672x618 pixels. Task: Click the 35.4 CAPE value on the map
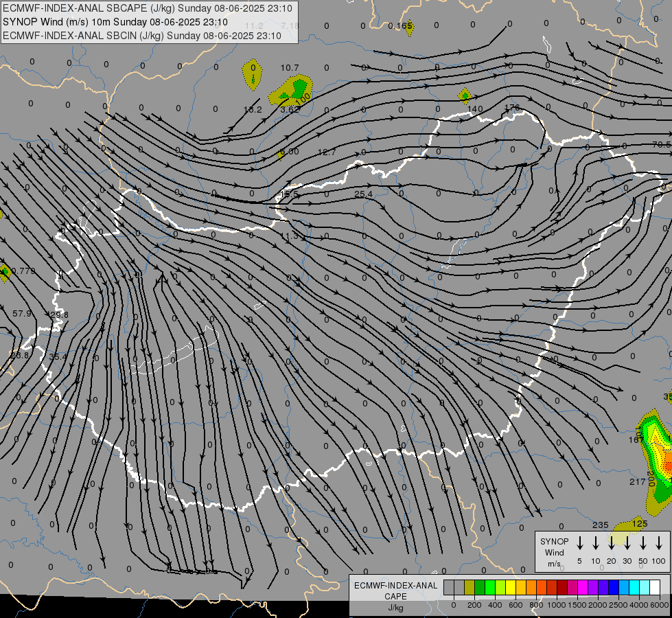58,357
